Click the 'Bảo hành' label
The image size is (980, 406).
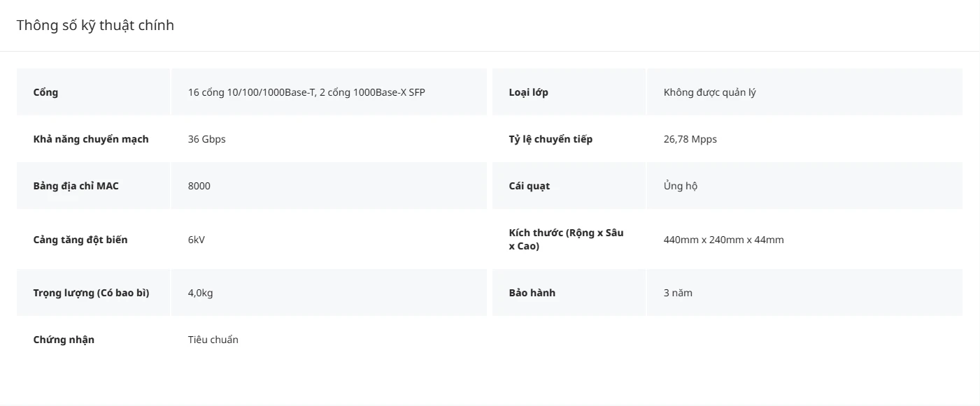click(532, 293)
